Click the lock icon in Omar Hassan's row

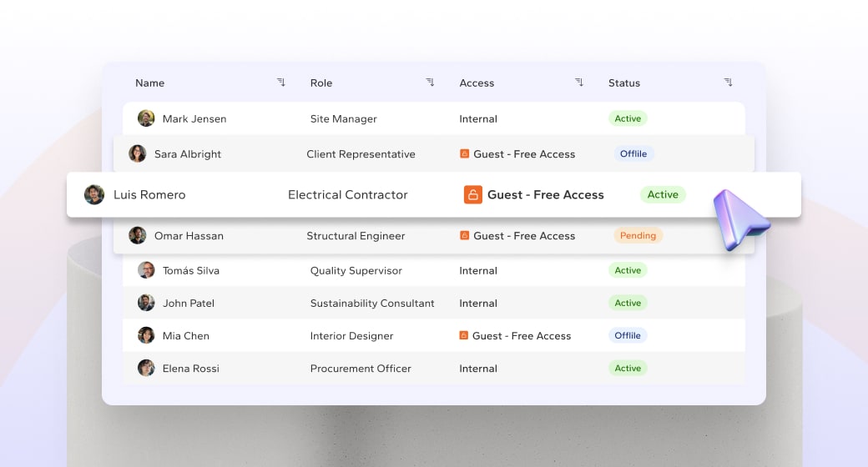465,236
